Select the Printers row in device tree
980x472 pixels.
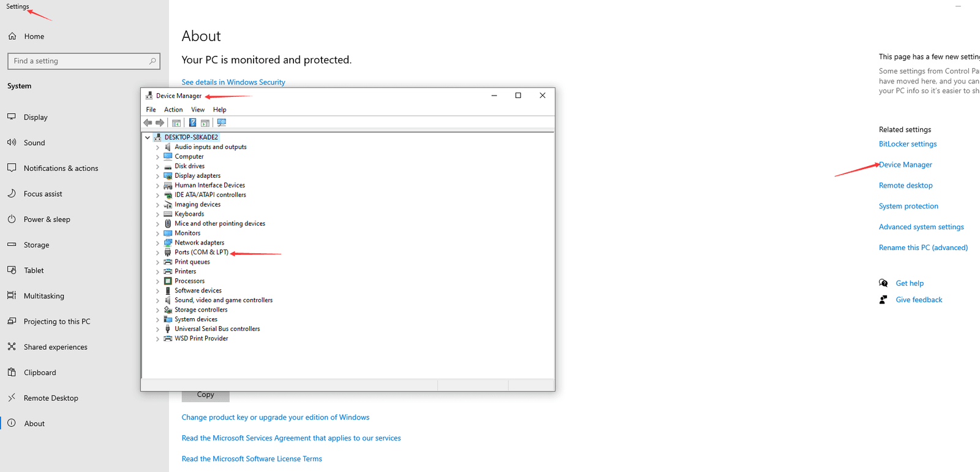pyautogui.click(x=186, y=272)
